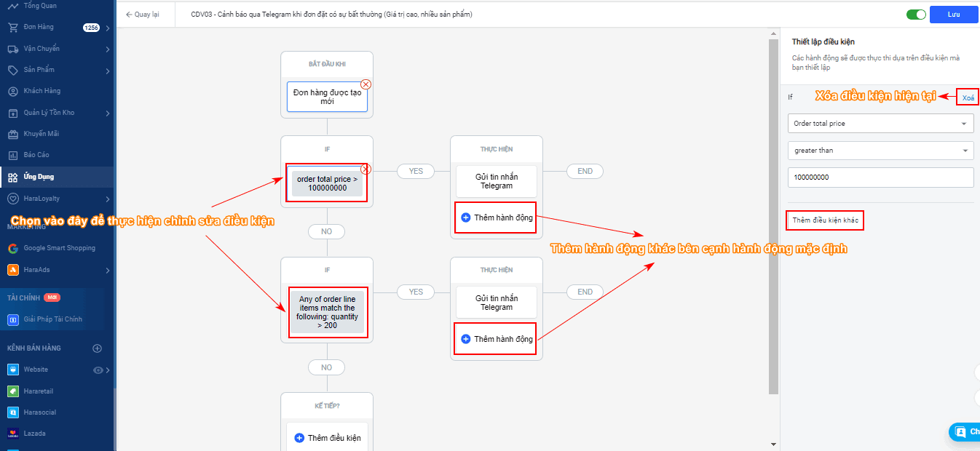Screen dimensions: 980x451
Task: Expand the HaraAds submenu arrow
Action: (x=108, y=271)
